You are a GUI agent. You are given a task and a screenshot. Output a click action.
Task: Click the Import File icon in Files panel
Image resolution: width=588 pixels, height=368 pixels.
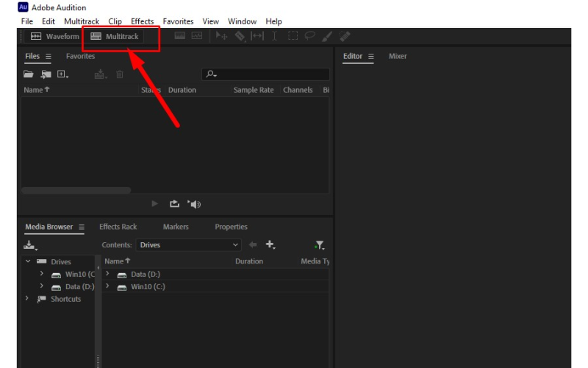(46, 74)
